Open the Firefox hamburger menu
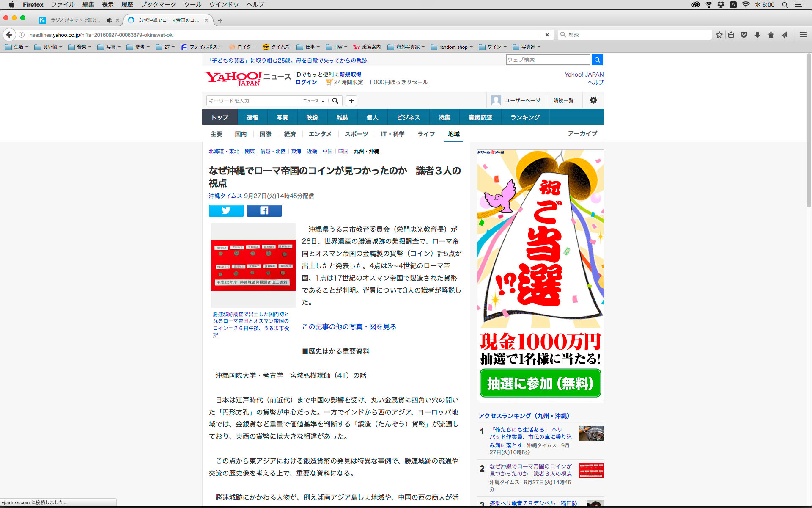812x508 pixels. 803,35
